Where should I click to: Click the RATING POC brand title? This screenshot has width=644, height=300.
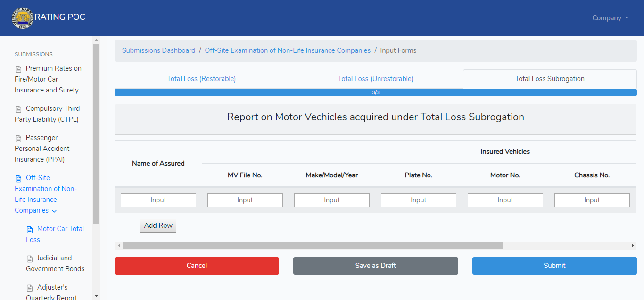[x=60, y=17]
